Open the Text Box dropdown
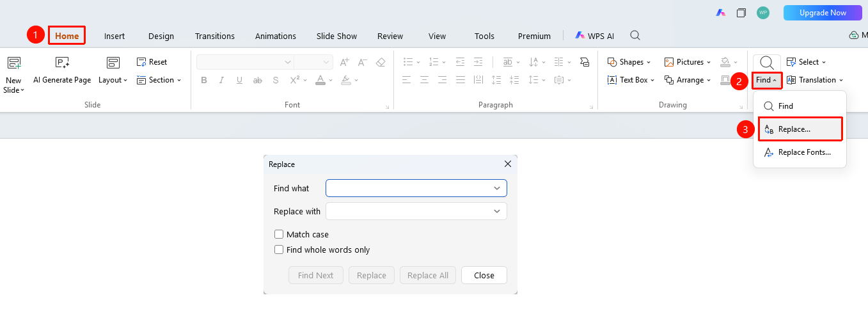868x325 pixels. (x=631, y=80)
